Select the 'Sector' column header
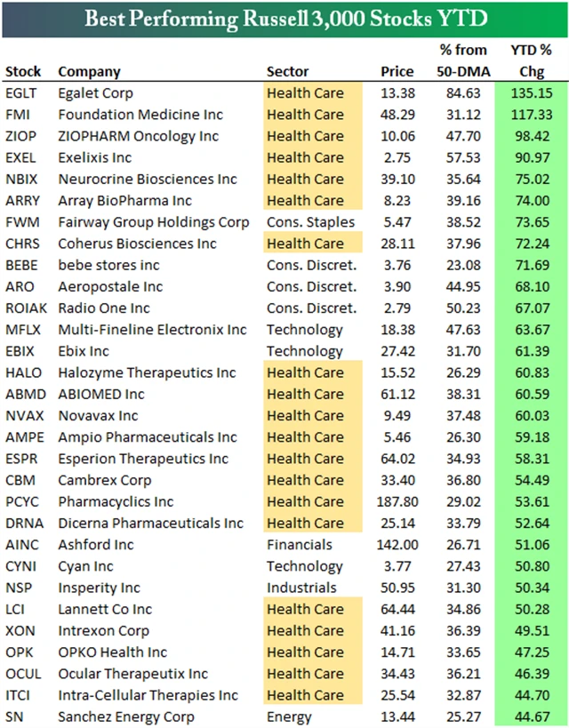The image size is (569, 728). (x=288, y=71)
